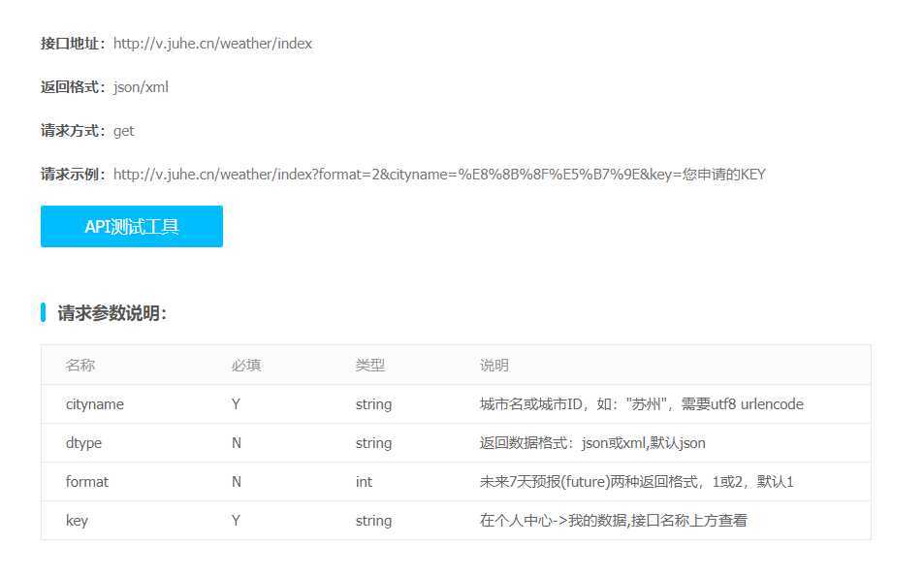924x577 pixels.
Task: Click the 名称 column header
Action: (80, 366)
